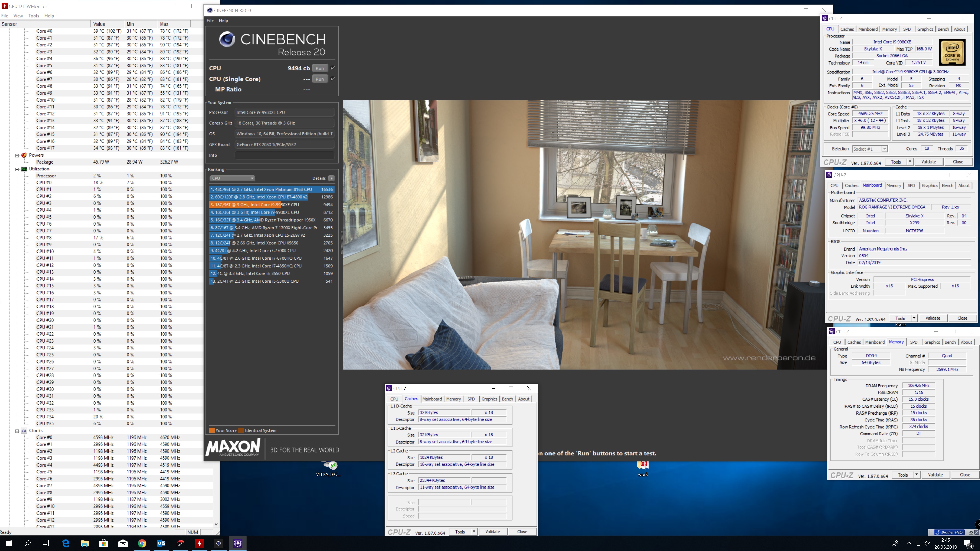Screen dimensions: 980x551
Task: Open the Windows Start button
Action: point(9,543)
